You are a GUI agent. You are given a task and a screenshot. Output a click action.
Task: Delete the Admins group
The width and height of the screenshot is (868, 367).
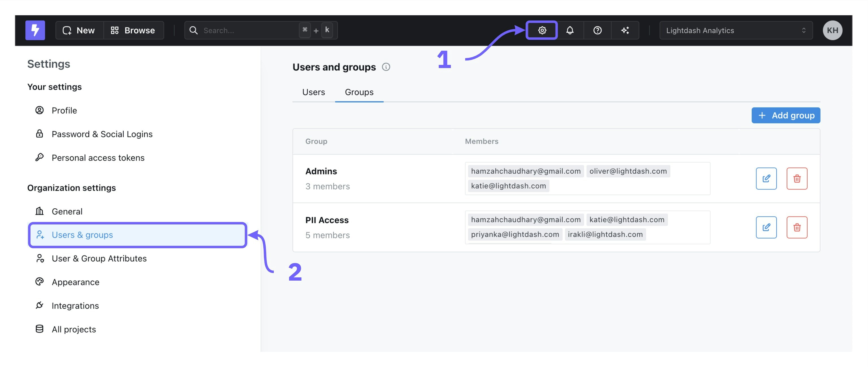(x=796, y=178)
